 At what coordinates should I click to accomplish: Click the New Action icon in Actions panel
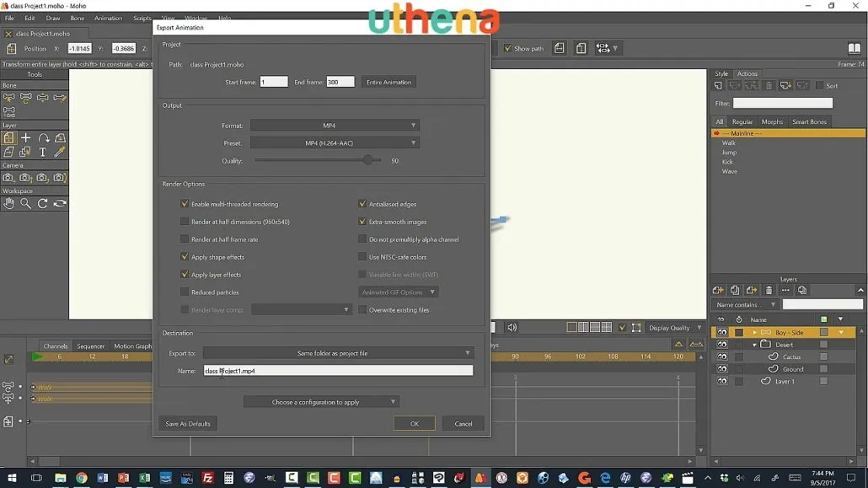coord(718,86)
